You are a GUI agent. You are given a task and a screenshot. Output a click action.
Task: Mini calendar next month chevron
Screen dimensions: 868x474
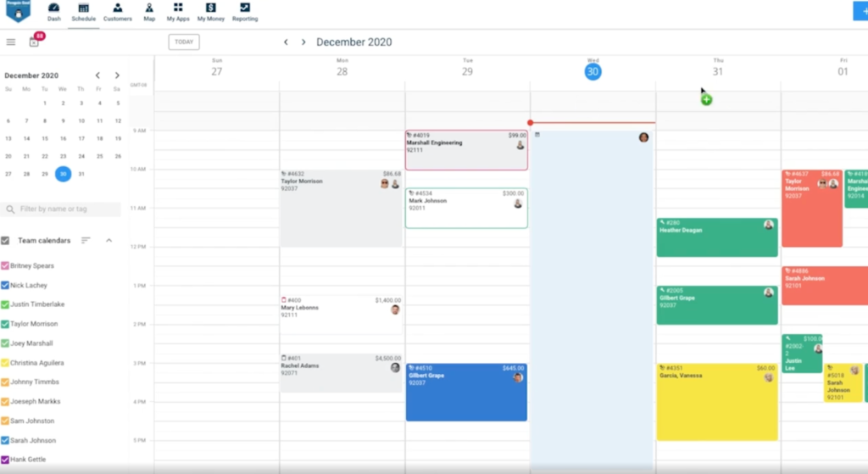(x=117, y=75)
